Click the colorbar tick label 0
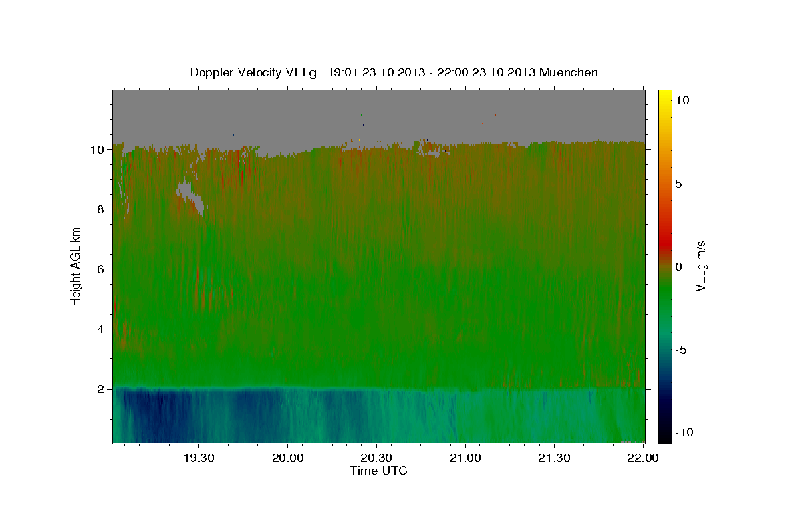The image size is (798, 532). pos(679,267)
